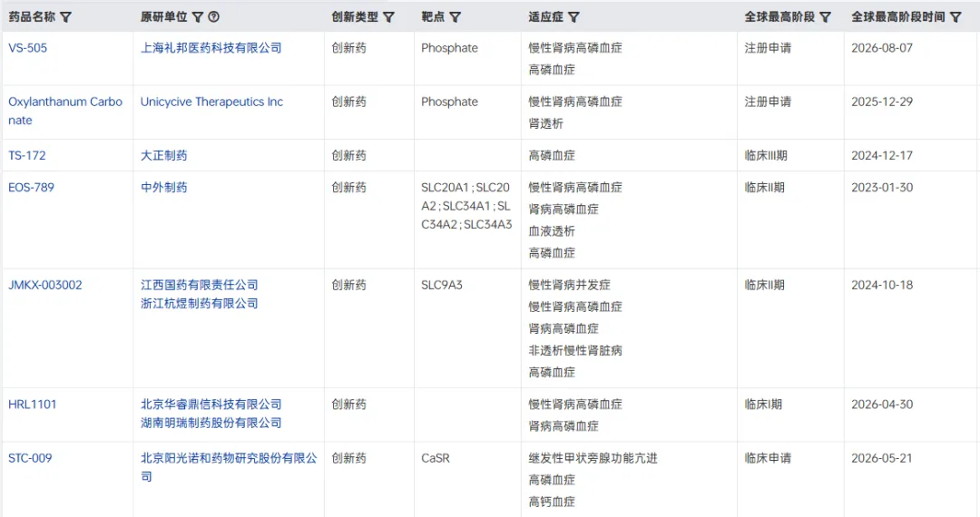This screenshot has width=980, height=517.
Task: Open company link 中外制药
Action: [x=163, y=188]
